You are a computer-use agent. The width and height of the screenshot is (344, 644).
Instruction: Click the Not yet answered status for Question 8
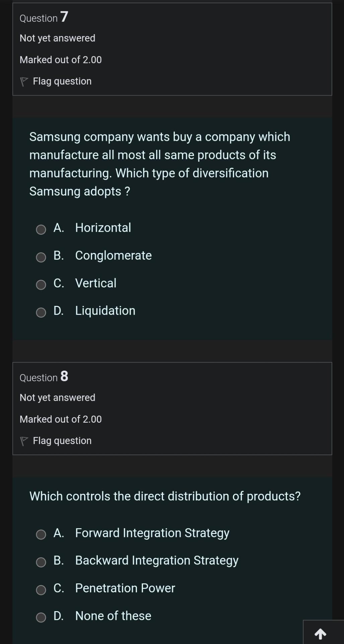pos(57,397)
